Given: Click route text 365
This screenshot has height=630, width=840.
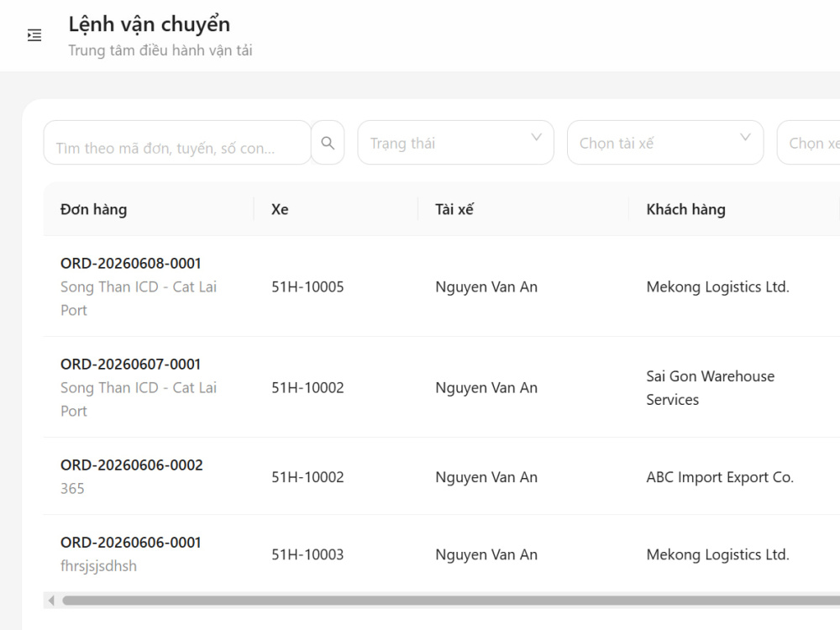Looking at the screenshot, I should click(72, 489).
